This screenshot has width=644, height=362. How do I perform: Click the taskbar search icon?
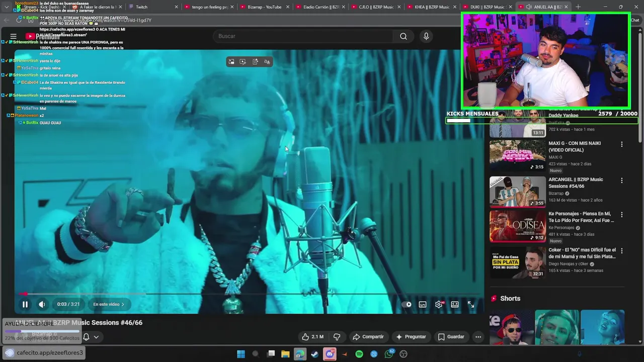pyautogui.click(x=255, y=354)
